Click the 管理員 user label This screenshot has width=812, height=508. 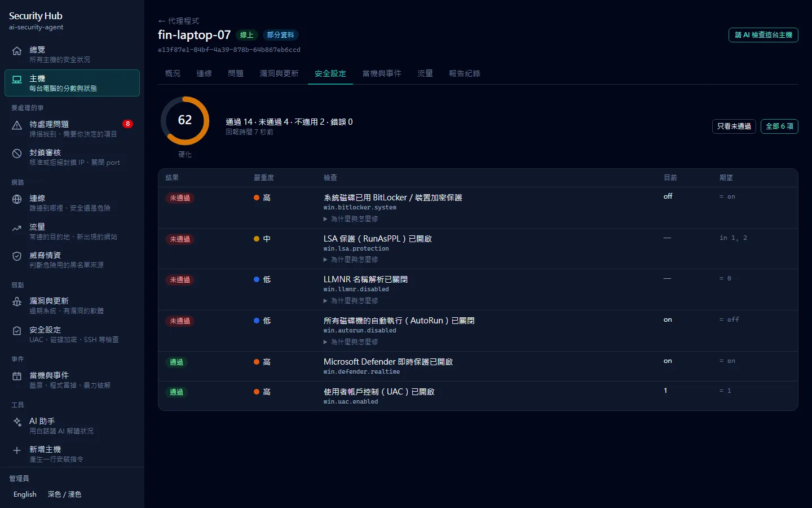pos(19,479)
